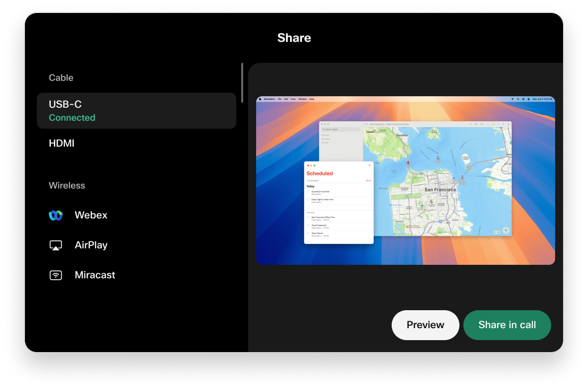The width and height of the screenshot is (588, 389).
Task: Open the View menu in the menu bar
Action: tap(293, 99)
